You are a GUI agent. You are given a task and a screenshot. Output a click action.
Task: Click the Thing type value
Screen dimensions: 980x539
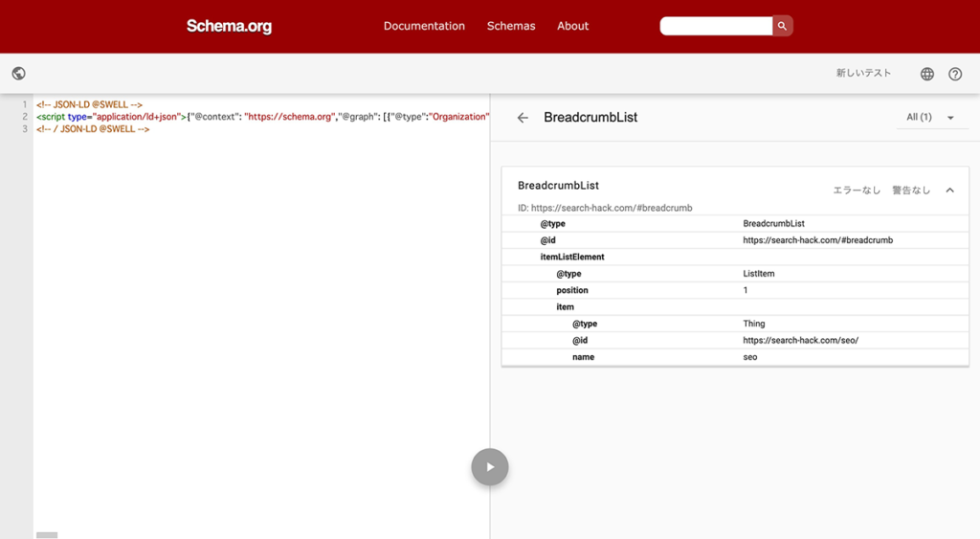point(754,324)
